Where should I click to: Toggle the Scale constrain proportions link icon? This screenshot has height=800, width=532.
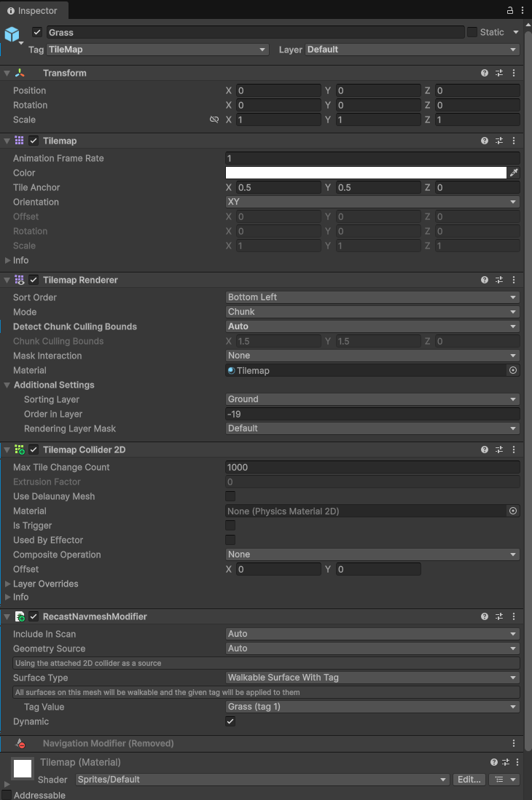tap(214, 119)
